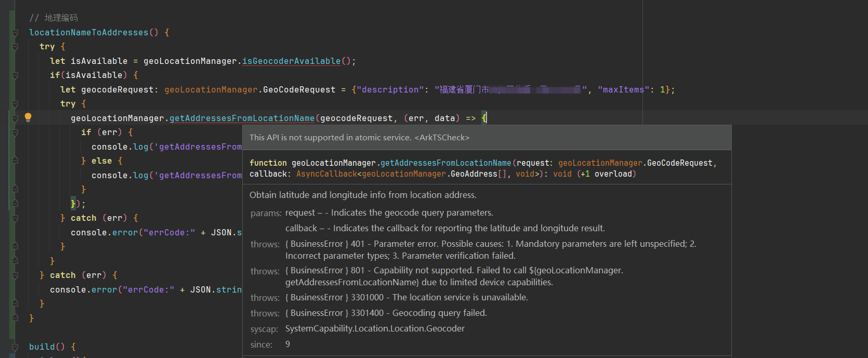The image size is (868, 358).
Task: Click the BusinessError 801 throws entry
Action: [x=454, y=276]
